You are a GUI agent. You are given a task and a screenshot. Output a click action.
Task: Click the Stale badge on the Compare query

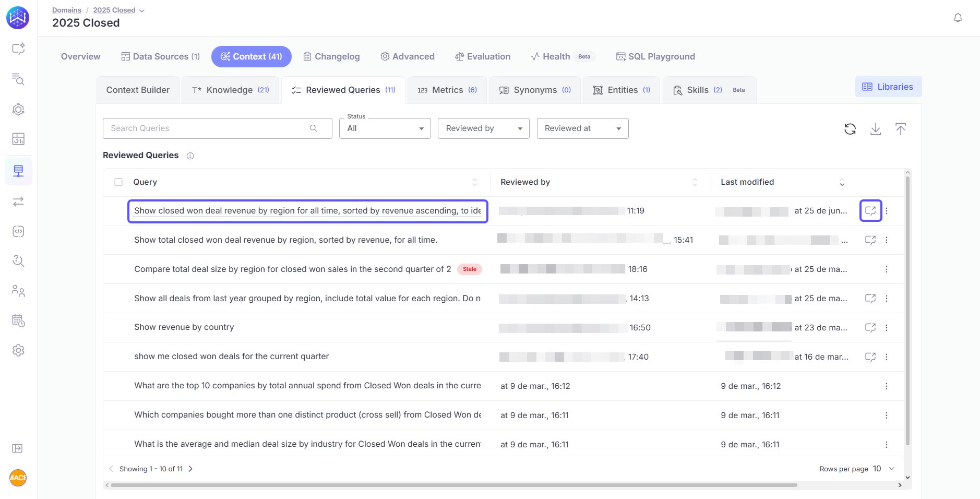pos(470,269)
